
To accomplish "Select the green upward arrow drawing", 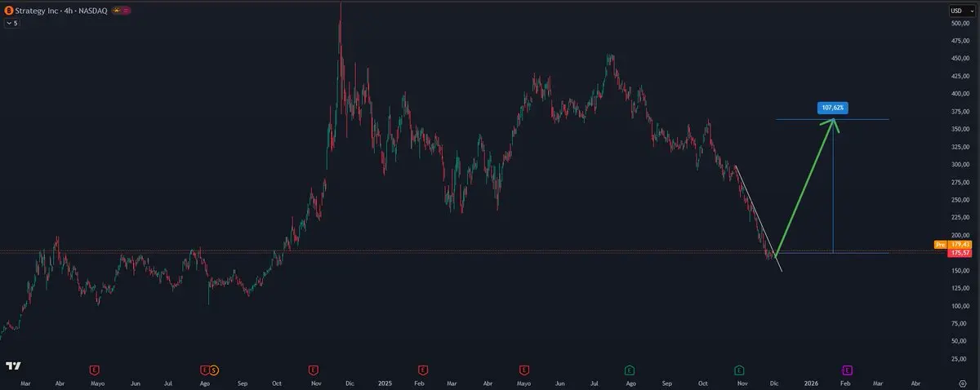I will (804, 188).
